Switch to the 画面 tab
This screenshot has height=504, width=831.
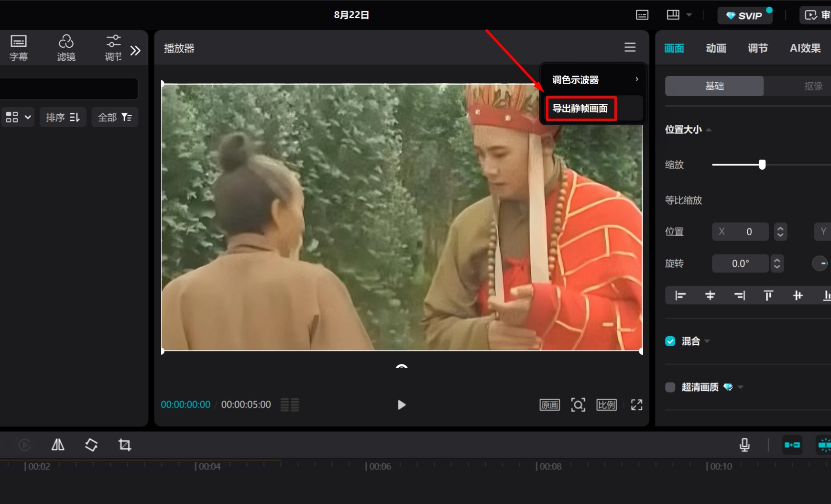pyautogui.click(x=674, y=48)
